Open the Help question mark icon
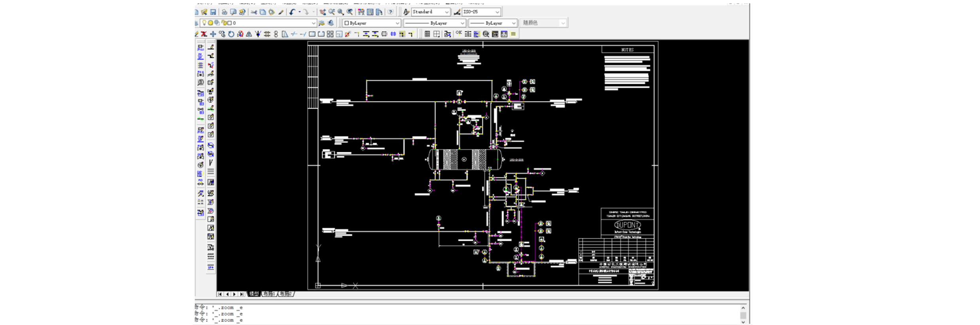The width and height of the screenshot is (980, 325). [x=390, y=12]
